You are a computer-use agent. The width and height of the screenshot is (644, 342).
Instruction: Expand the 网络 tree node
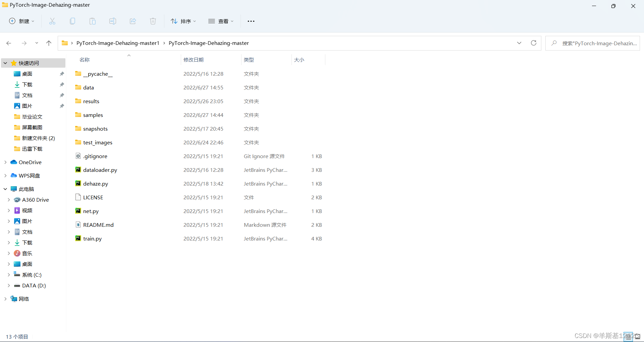coord(5,299)
